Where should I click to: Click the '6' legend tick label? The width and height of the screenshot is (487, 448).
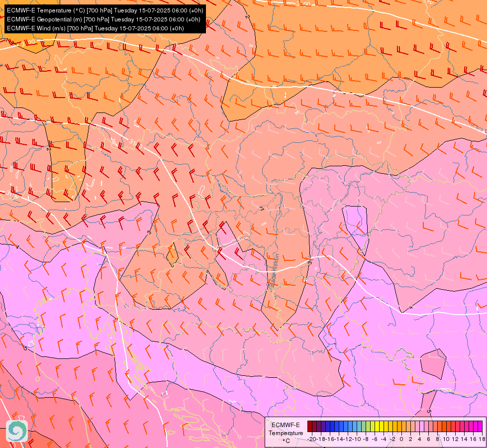tap(429, 440)
